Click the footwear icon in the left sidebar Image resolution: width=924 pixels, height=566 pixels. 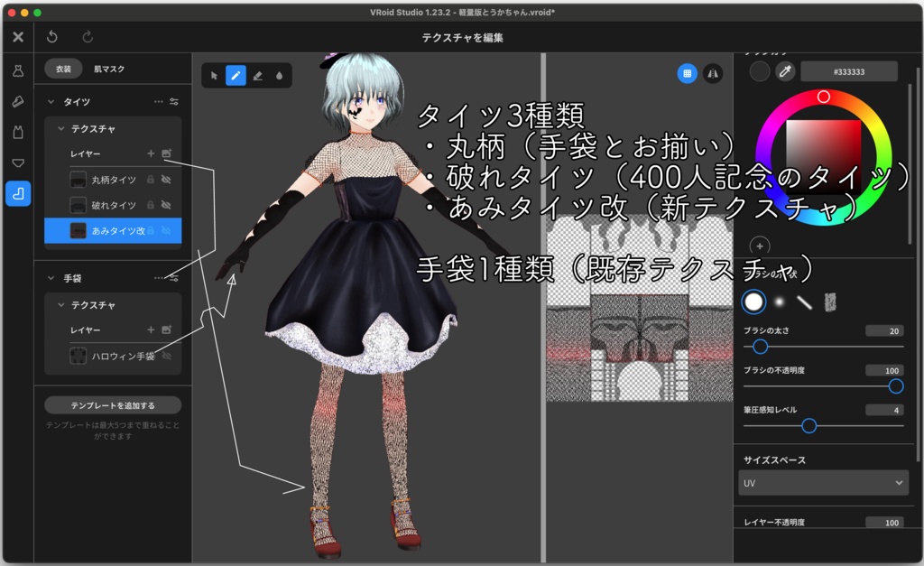[x=18, y=99]
